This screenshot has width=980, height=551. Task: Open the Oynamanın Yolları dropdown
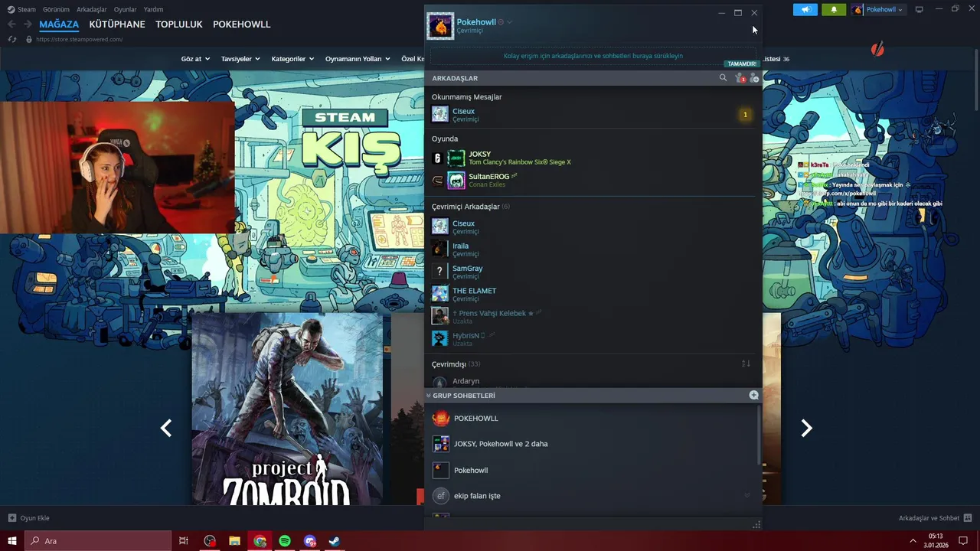click(358, 59)
